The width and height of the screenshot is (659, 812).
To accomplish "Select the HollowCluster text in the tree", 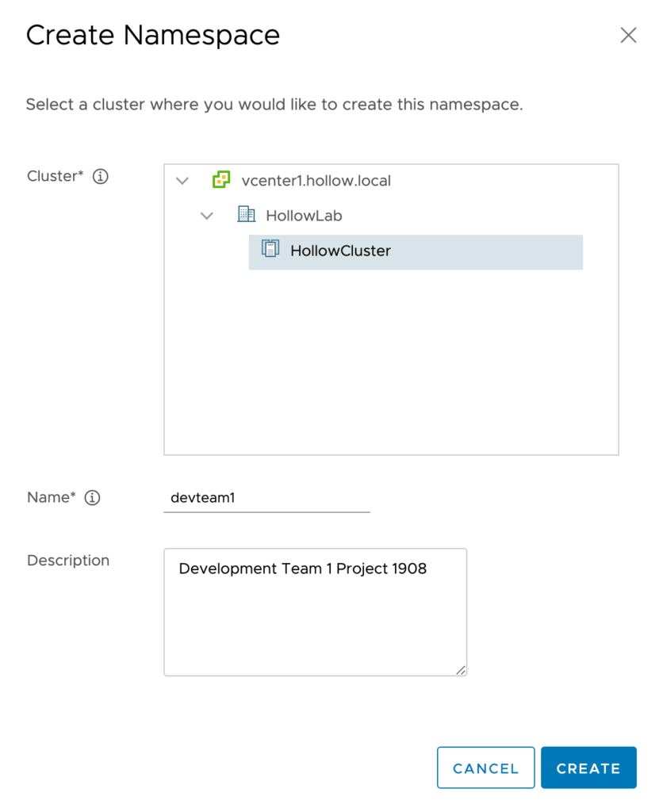I will coord(340,251).
